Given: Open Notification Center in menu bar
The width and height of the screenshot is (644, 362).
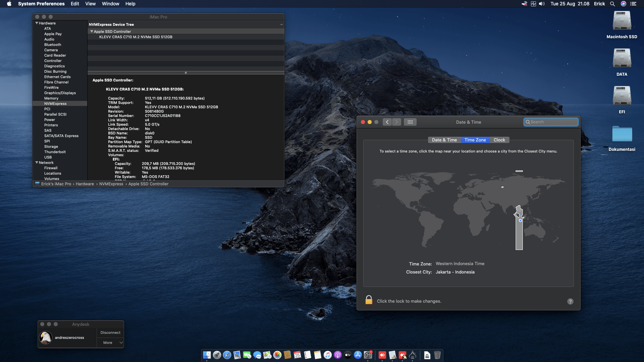Looking at the screenshot, I should [x=633, y=4].
